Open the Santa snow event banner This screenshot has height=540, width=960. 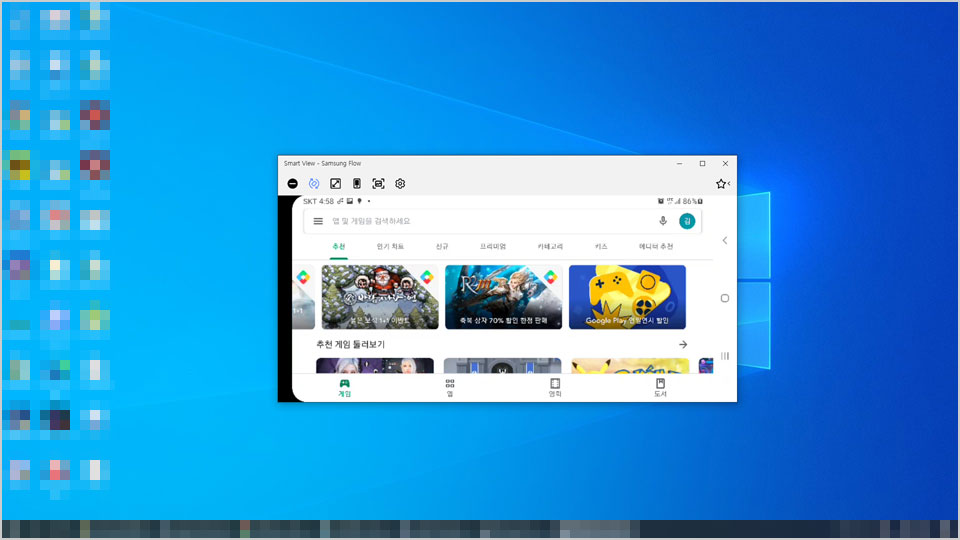380,297
